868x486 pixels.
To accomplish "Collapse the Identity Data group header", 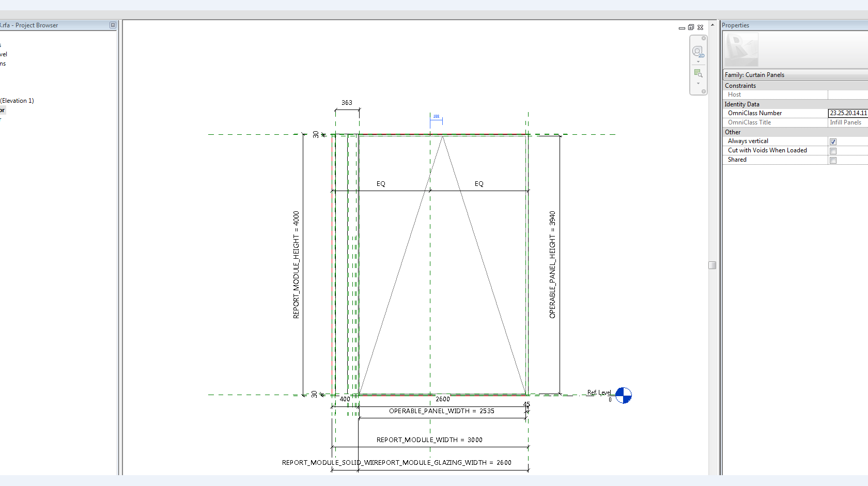I will (x=796, y=104).
